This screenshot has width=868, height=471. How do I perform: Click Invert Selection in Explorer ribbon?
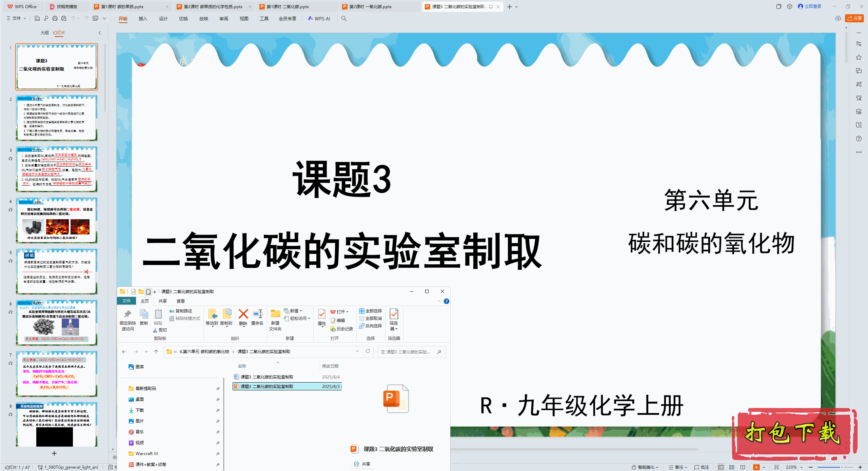click(x=370, y=326)
